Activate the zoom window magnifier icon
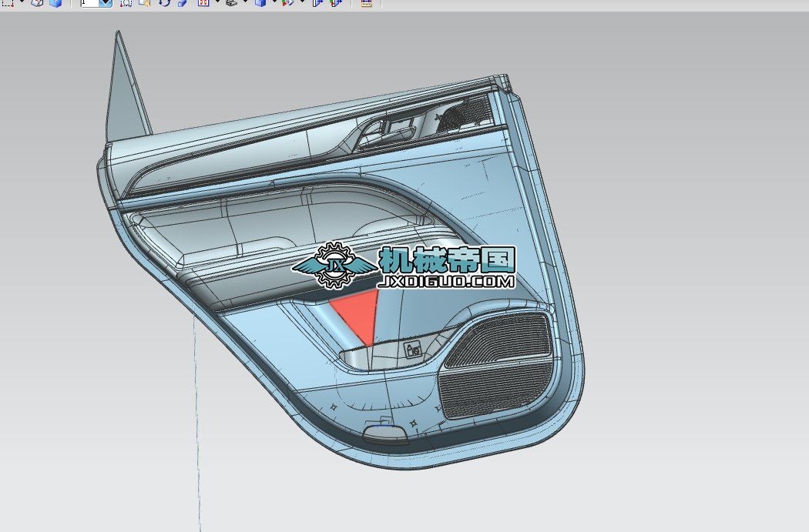The width and height of the screenshot is (809, 532). pyautogui.click(x=126, y=3)
